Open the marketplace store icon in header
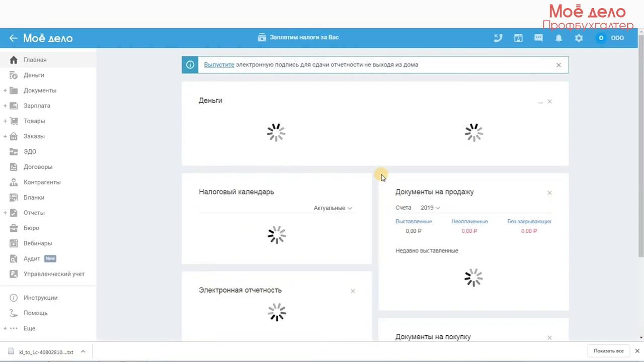The height and width of the screenshot is (362, 644). 518,38
